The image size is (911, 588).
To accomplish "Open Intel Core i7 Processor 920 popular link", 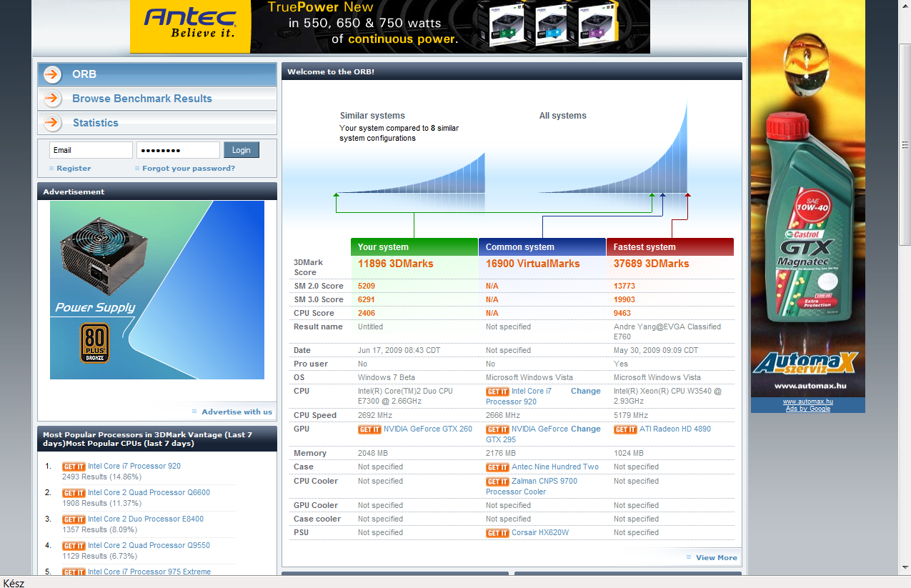I will point(134,466).
